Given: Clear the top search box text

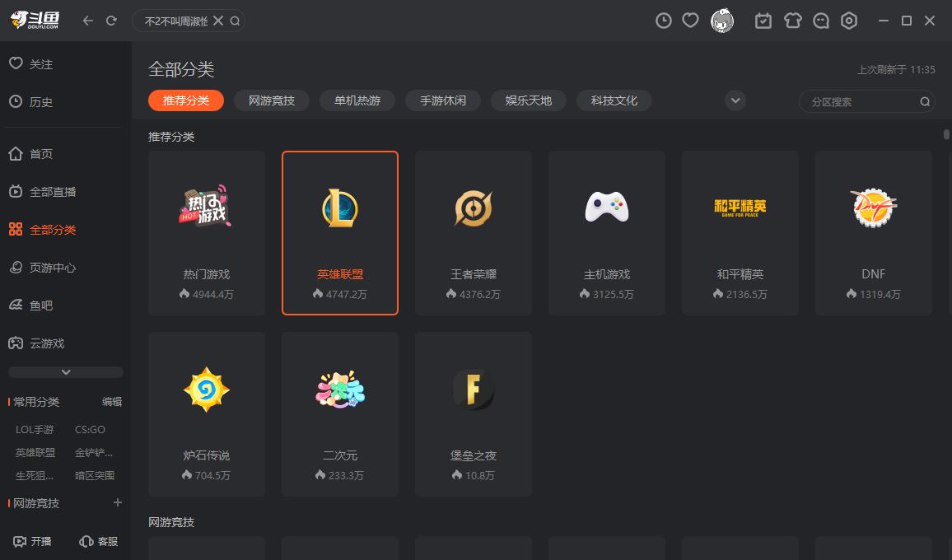Looking at the screenshot, I should click(218, 21).
